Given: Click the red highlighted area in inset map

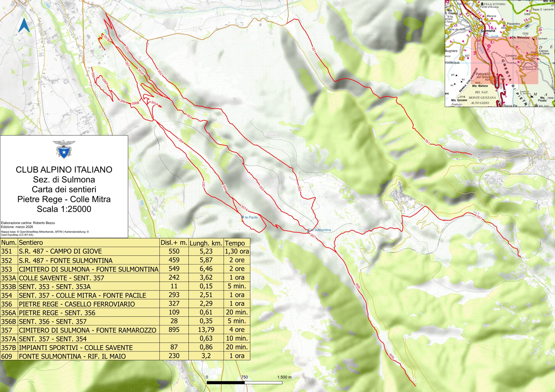Looking at the screenshot, I should (505, 60).
